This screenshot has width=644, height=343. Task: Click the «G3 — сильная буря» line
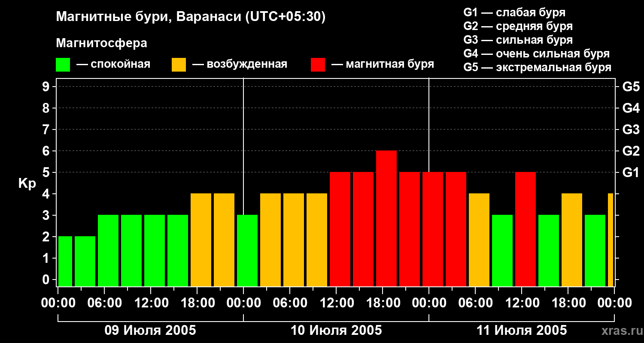tap(518, 40)
